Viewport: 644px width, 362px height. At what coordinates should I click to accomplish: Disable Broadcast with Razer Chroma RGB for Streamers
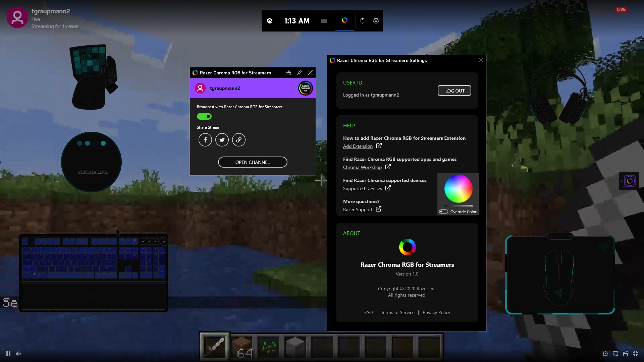(204, 116)
